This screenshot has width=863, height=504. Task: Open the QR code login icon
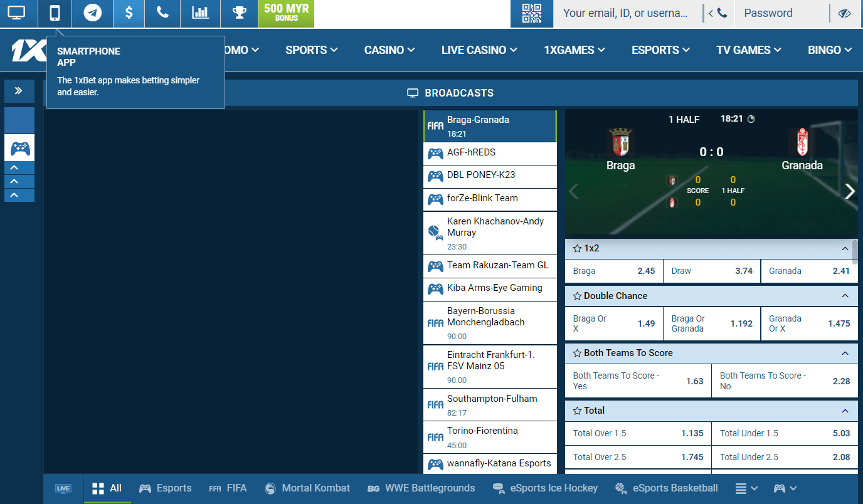pos(531,13)
